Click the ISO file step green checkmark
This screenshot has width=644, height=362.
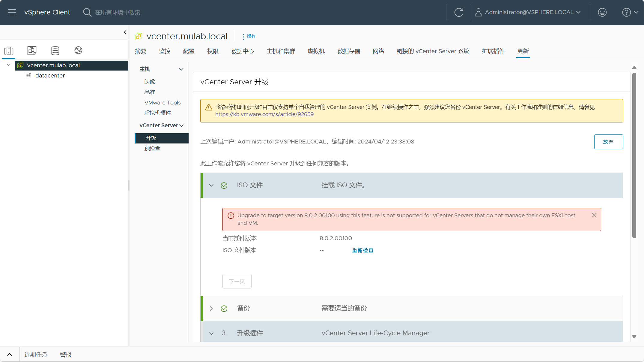click(224, 186)
